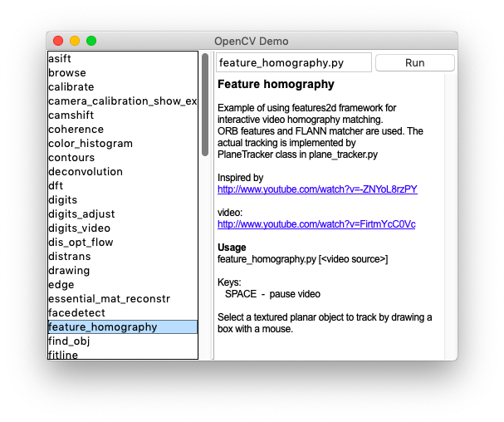Open the FirtmYcC0Vc YouTube video link
This screenshot has height=422, width=504.
316,223
